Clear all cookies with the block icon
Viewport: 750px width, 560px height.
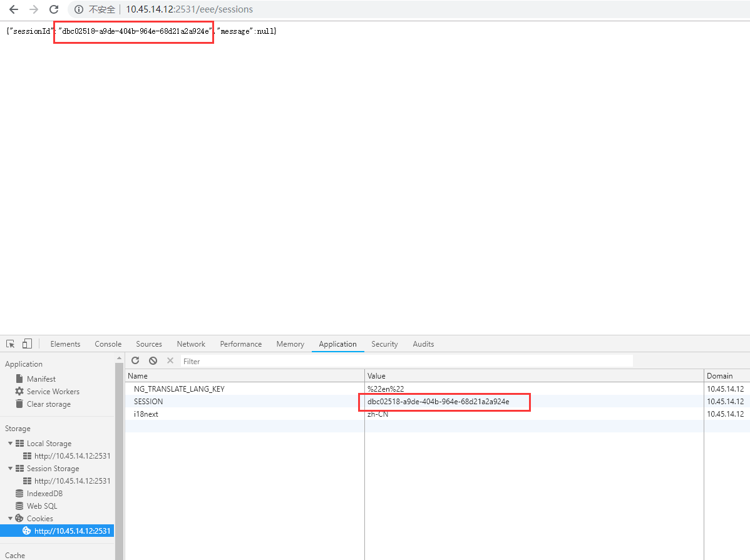tap(153, 360)
